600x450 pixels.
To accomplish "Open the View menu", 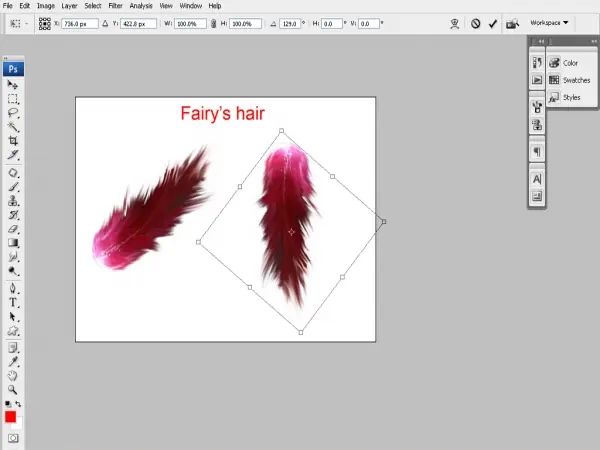I will (x=166, y=6).
